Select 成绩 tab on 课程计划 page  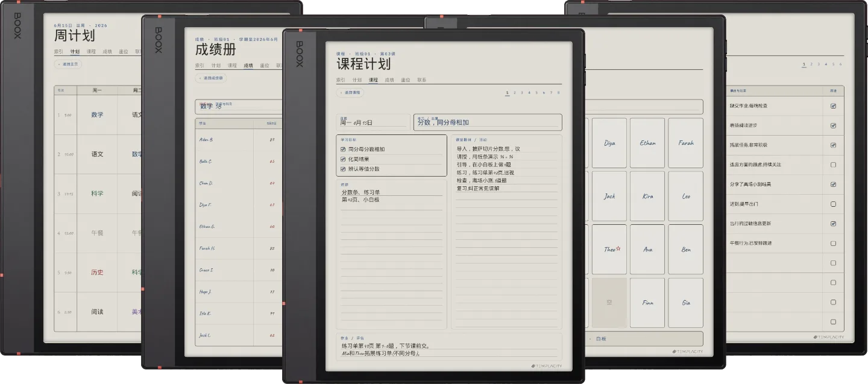(x=389, y=80)
